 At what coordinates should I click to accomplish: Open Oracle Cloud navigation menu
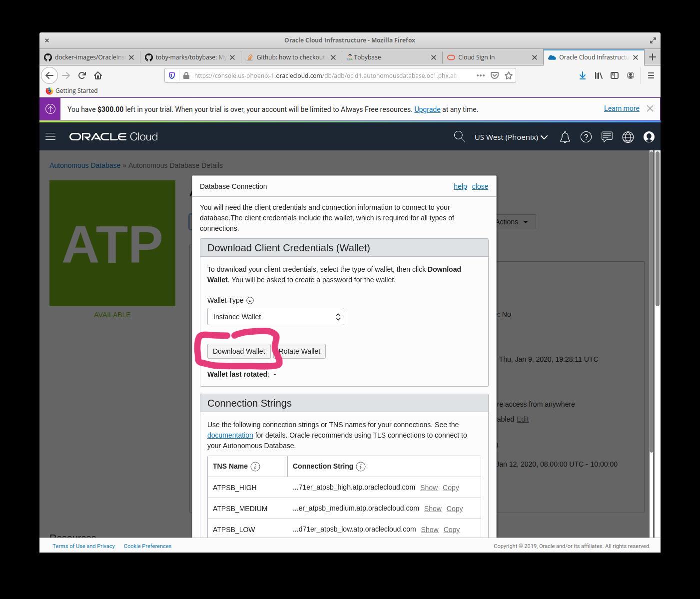tap(50, 136)
